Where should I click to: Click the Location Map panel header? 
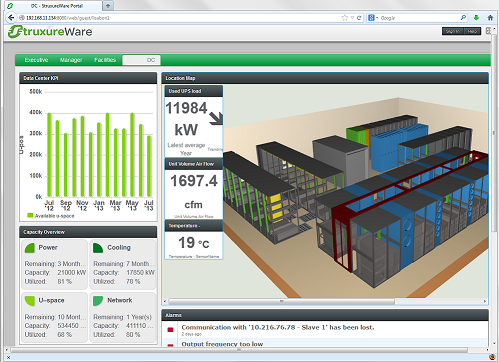(x=325, y=78)
